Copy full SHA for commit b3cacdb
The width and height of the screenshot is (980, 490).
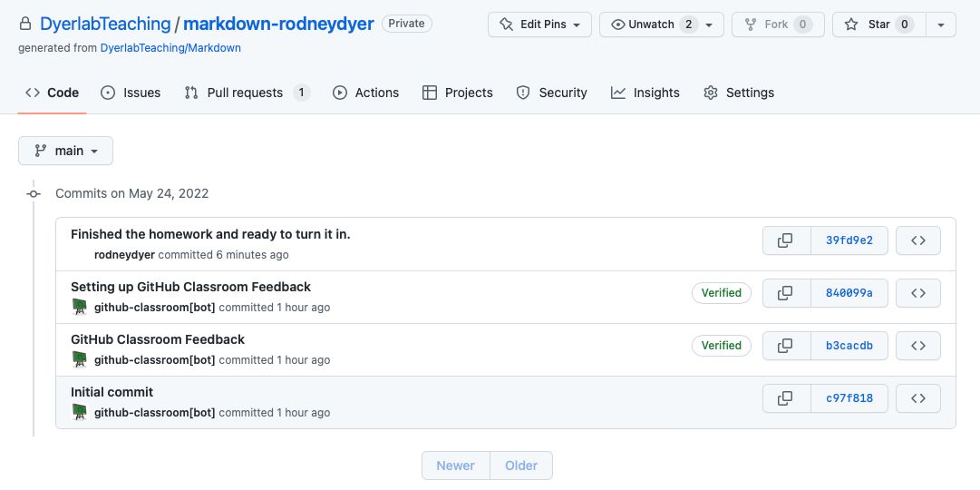[x=786, y=346]
